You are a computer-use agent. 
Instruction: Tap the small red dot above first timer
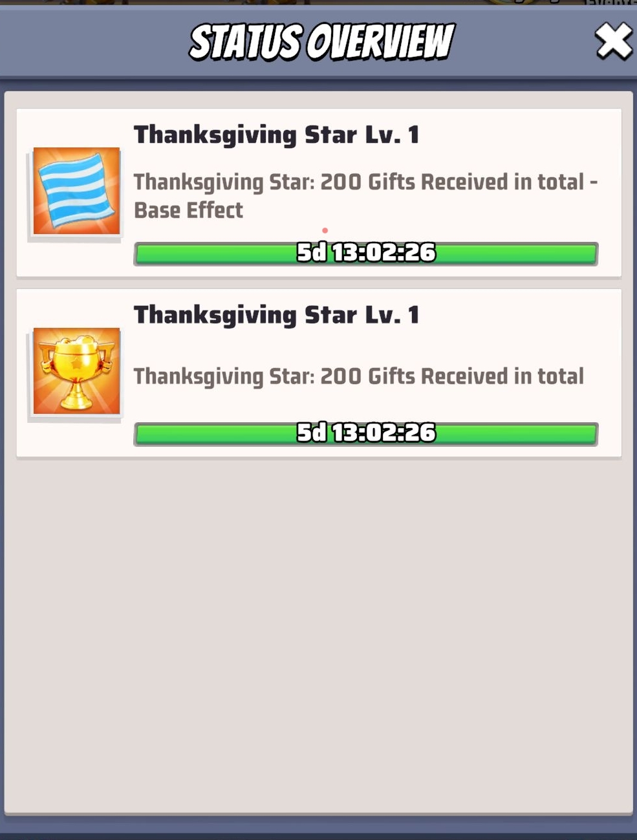pyautogui.click(x=325, y=230)
